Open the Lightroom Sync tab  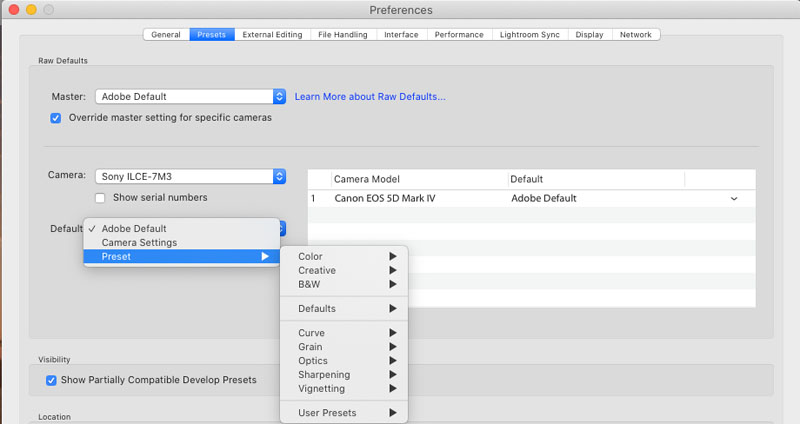coord(530,35)
